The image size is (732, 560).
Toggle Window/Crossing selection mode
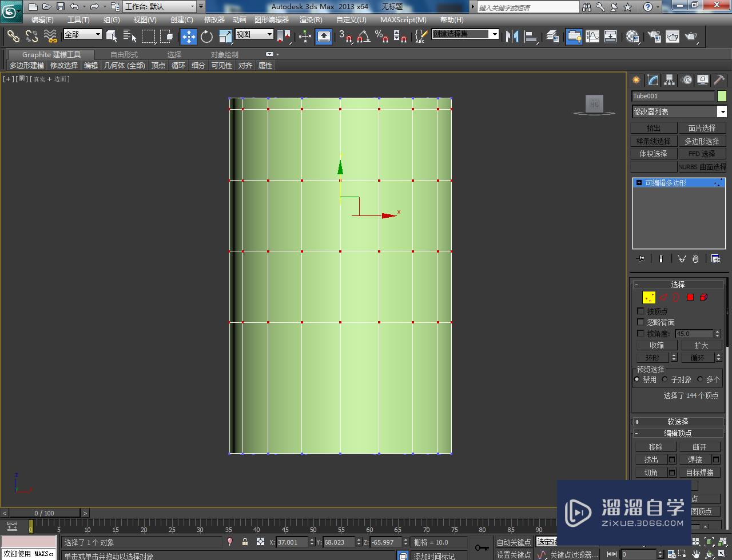[x=167, y=36]
